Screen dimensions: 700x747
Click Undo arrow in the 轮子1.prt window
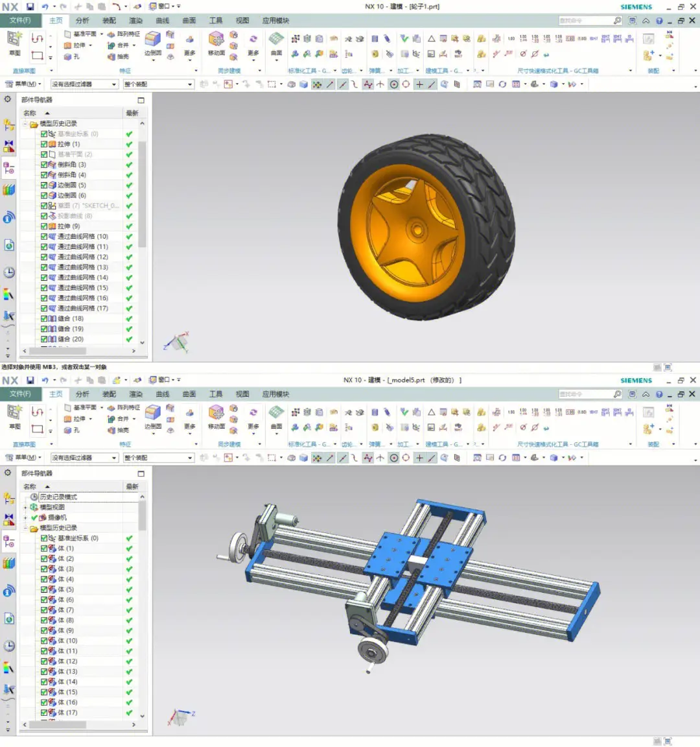(45, 6)
